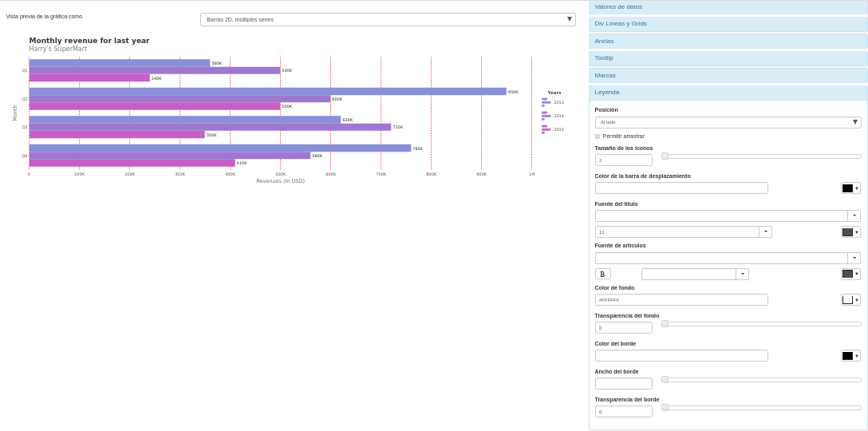Open the title font size dropdown showing 11
This screenshot has height=431, width=868.
click(765, 231)
